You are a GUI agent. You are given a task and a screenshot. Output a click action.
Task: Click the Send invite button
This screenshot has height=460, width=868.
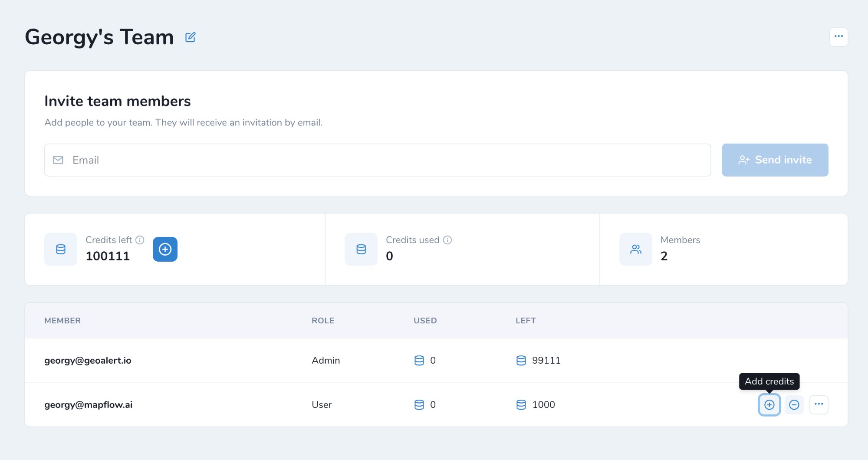[775, 160]
